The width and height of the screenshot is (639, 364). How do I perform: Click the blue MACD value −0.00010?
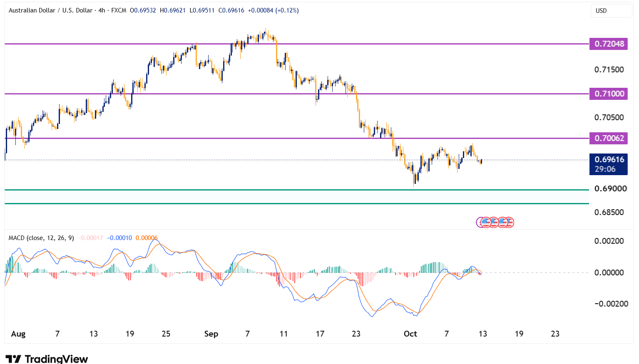point(119,238)
